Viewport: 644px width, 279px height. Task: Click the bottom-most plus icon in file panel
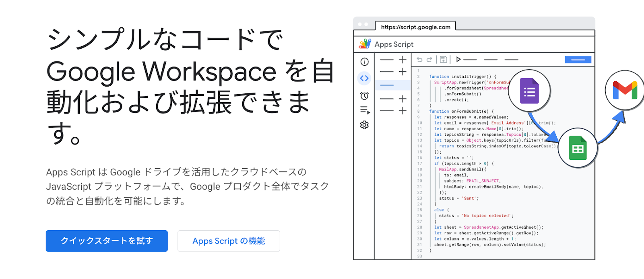(402, 111)
